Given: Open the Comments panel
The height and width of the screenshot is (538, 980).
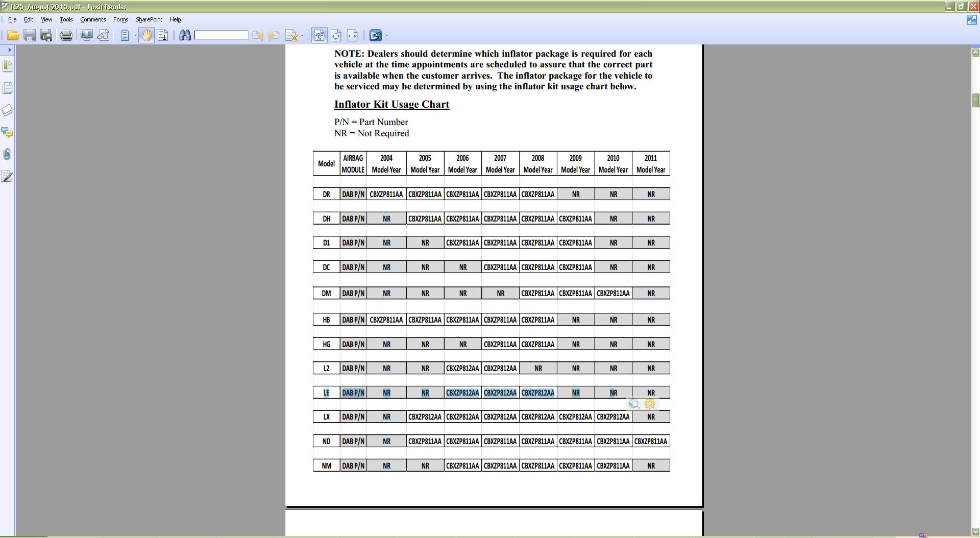Looking at the screenshot, I should (7, 133).
